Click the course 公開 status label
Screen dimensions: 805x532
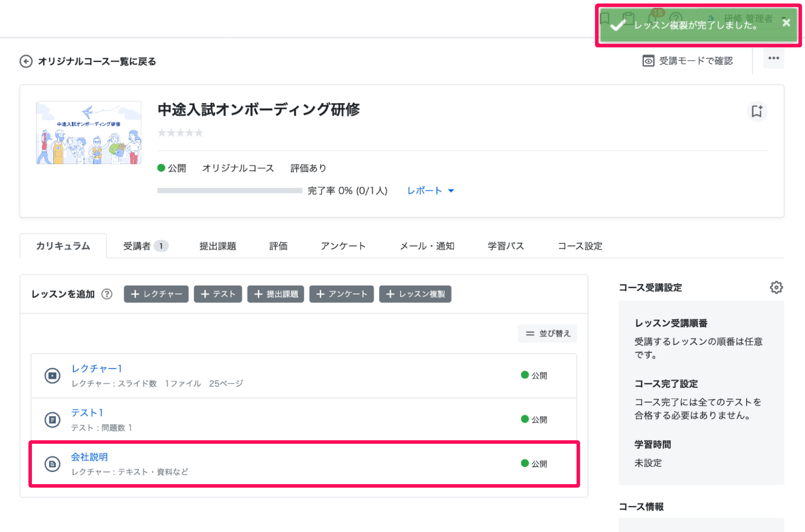172,168
